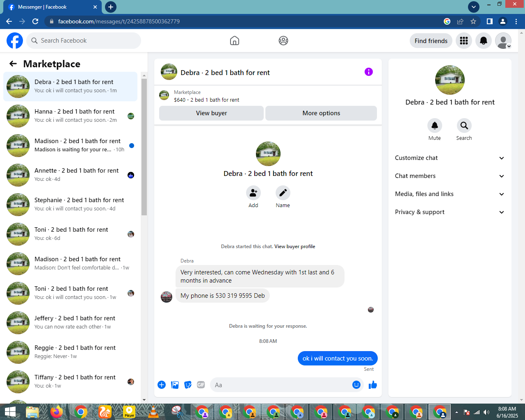Open Windows Start button
The width and height of the screenshot is (525, 420).
(10, 412)
